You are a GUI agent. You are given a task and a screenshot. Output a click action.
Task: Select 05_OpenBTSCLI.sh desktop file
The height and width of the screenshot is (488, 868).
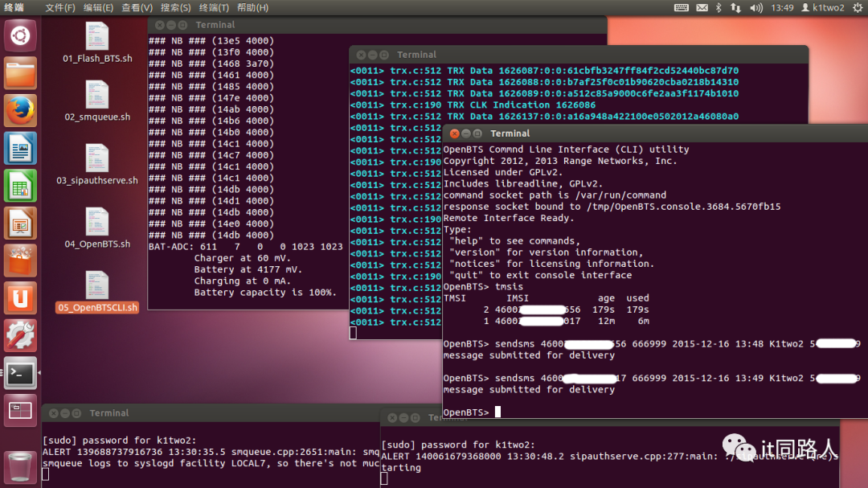tap(97, 293)
